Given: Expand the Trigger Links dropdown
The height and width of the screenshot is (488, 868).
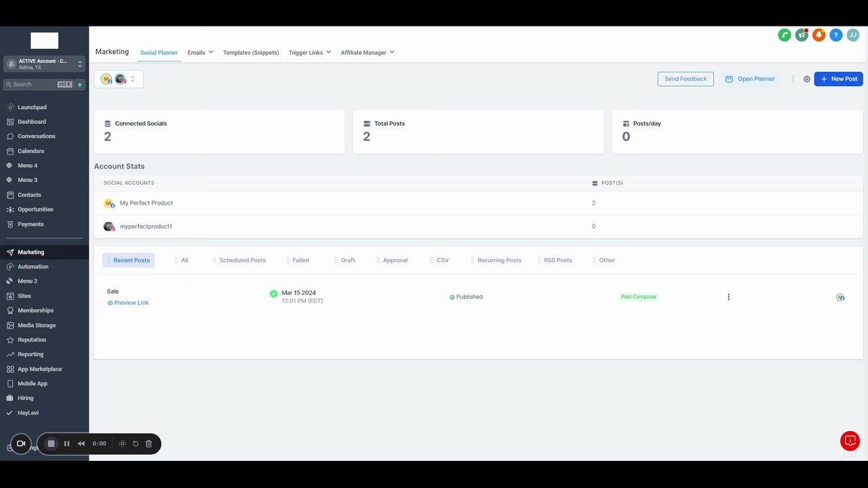Looking at the screenshot, I should (x=310, y=52).
